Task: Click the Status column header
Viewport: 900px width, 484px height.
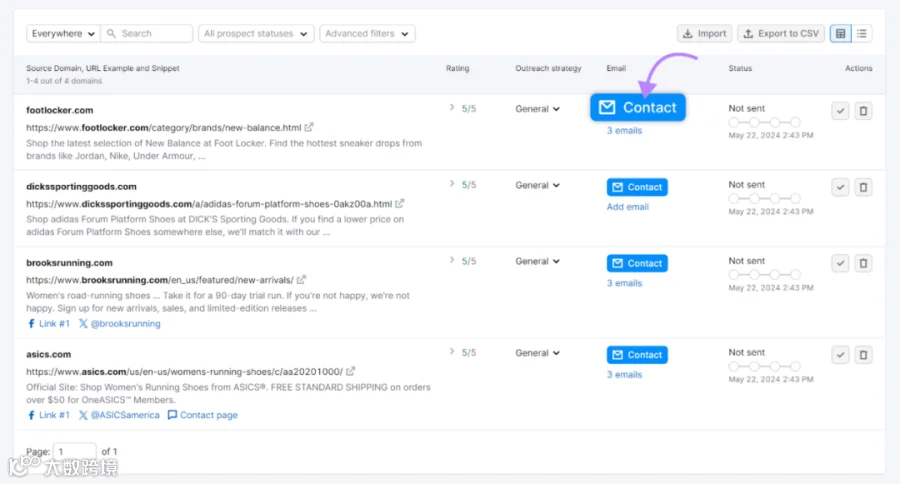Action: [x=740, y=68]
